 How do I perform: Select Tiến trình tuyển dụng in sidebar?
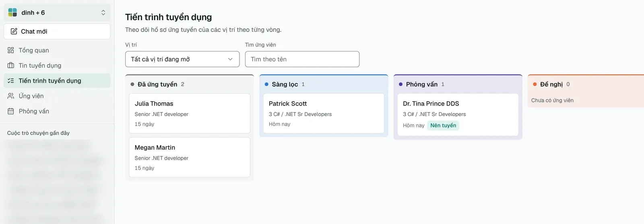click(57, 81)
